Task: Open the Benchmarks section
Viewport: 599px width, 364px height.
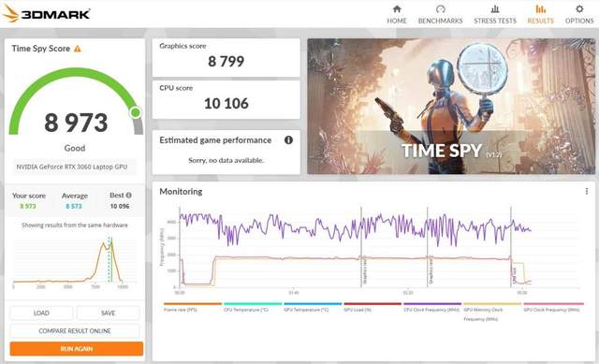Action: coord(440,15)
